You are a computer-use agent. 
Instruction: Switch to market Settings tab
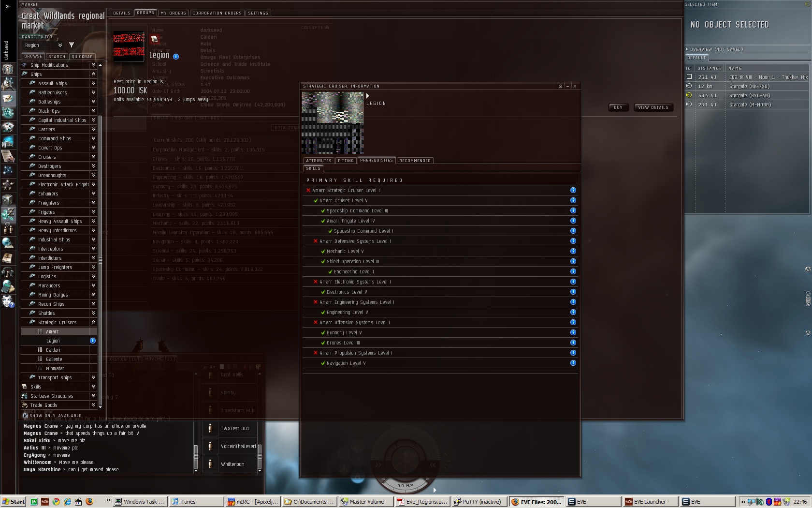coord(258,13)
